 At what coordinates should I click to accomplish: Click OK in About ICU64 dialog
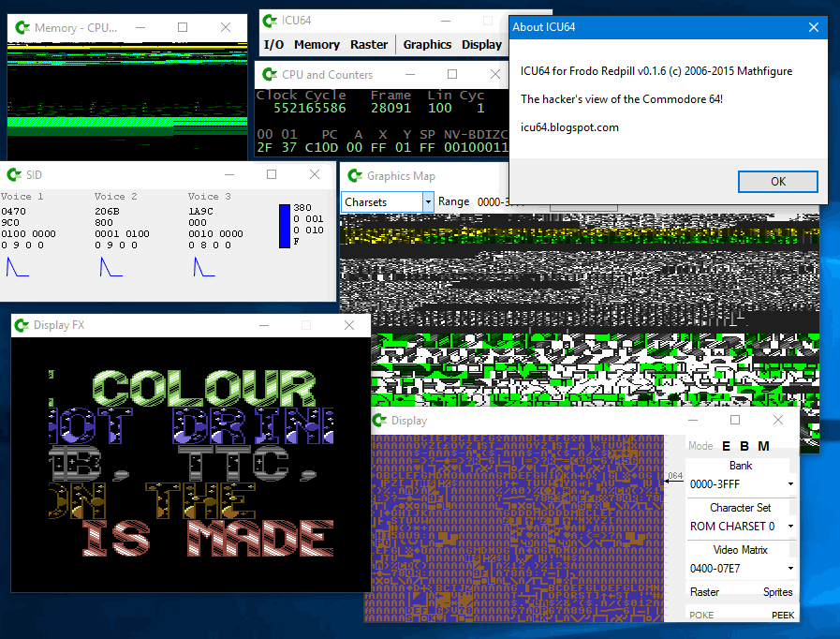click(778, 182)
